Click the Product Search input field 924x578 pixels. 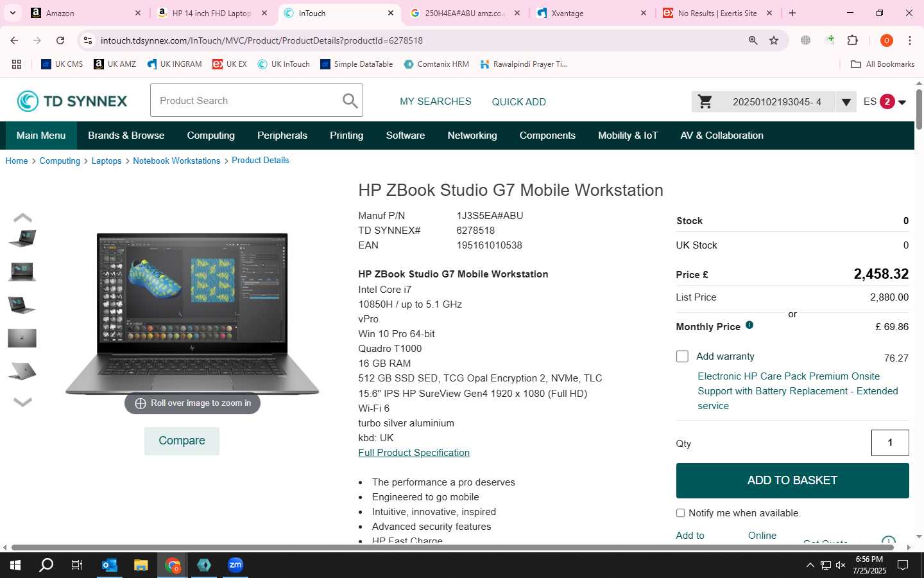click(x=247, y=101)
